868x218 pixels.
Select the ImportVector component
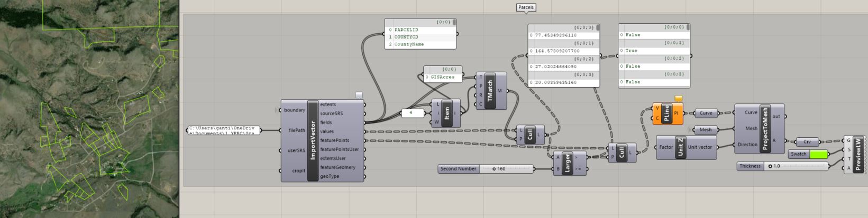click(x=313, y=140)
